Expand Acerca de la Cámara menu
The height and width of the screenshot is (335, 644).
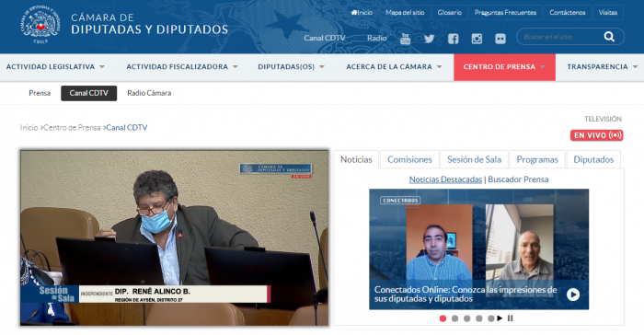[x=394, y=66]
